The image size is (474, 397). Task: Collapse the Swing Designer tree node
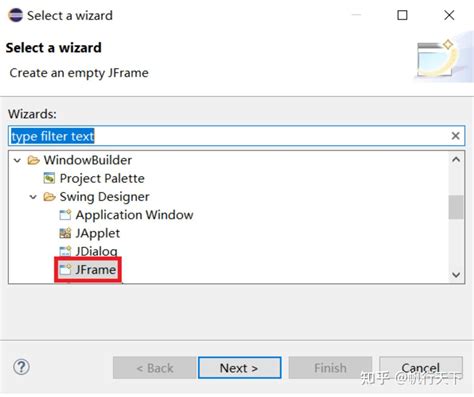[33, 197]
